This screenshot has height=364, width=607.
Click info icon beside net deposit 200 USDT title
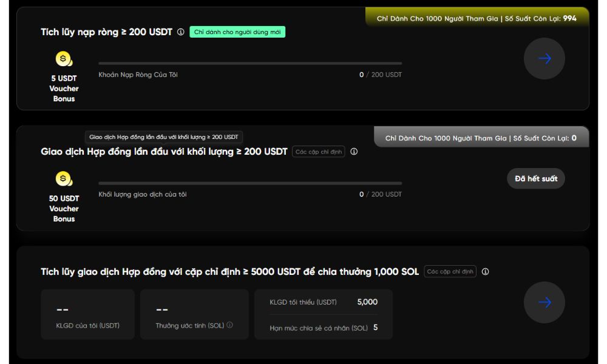[x=180, y=32]
